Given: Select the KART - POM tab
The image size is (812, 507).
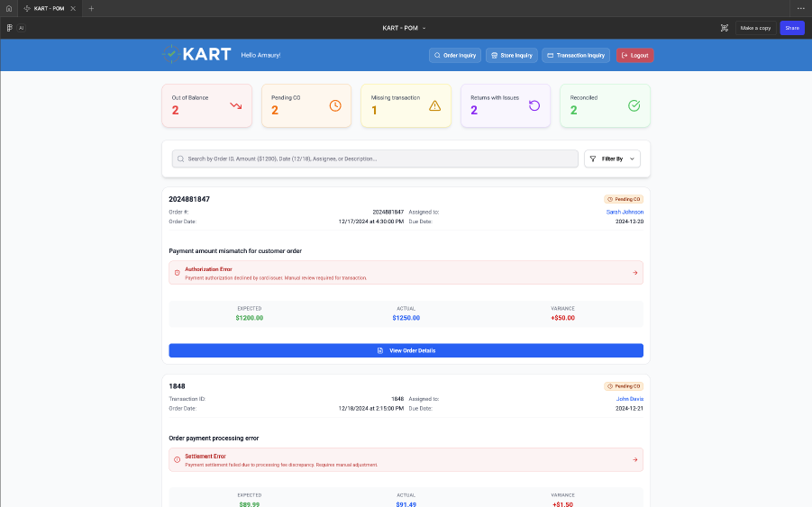Looking at the screenshot, I should point(50,8).
